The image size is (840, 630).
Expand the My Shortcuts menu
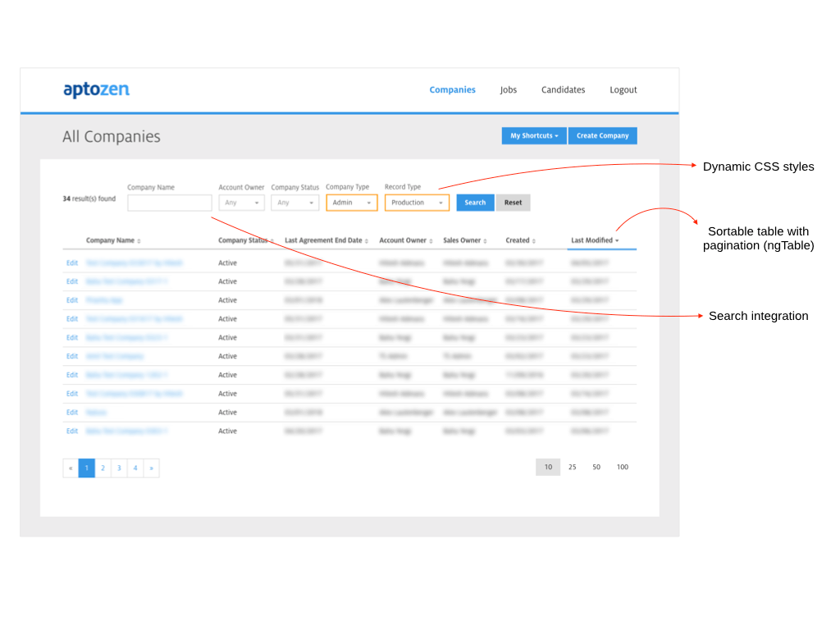tap(534, 135)
